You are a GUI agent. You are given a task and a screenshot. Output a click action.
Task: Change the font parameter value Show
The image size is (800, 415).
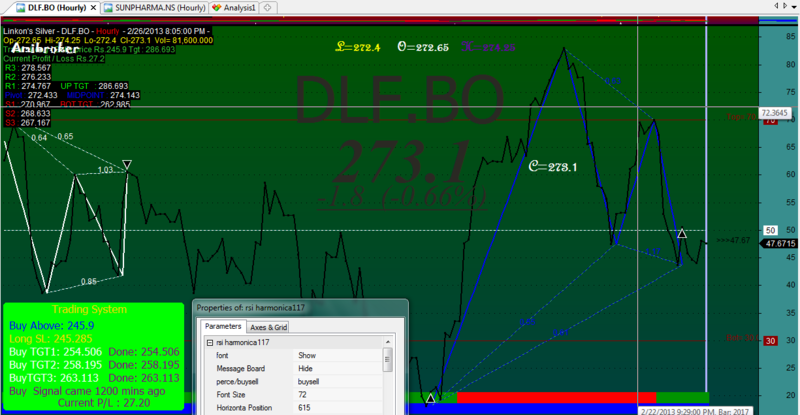tap(338, 355)
